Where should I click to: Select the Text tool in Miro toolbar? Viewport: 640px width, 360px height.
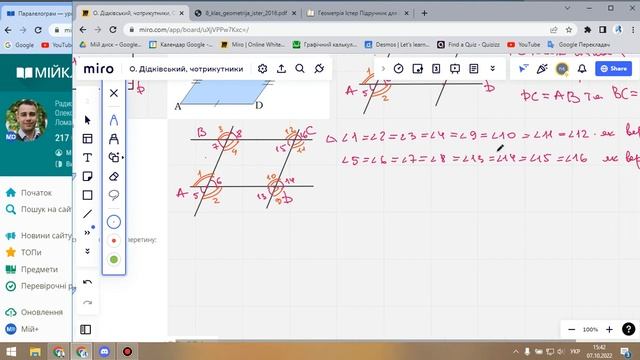87,158
